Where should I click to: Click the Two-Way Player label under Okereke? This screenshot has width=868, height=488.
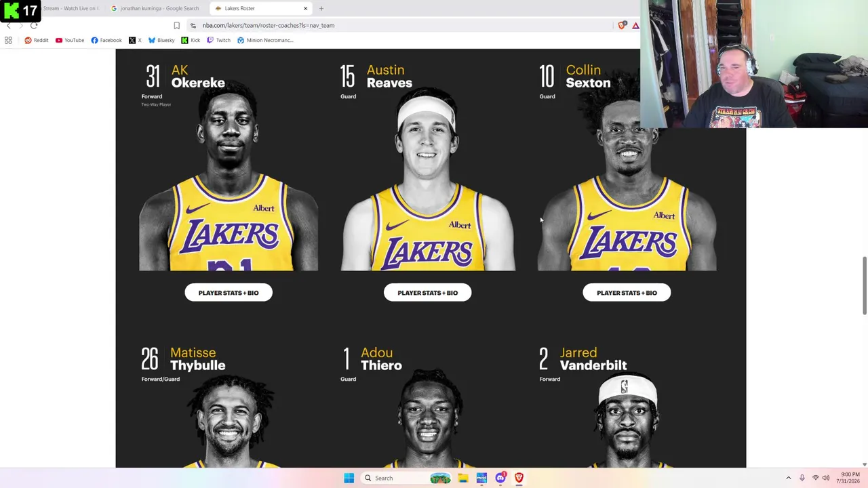pos(156,104)
